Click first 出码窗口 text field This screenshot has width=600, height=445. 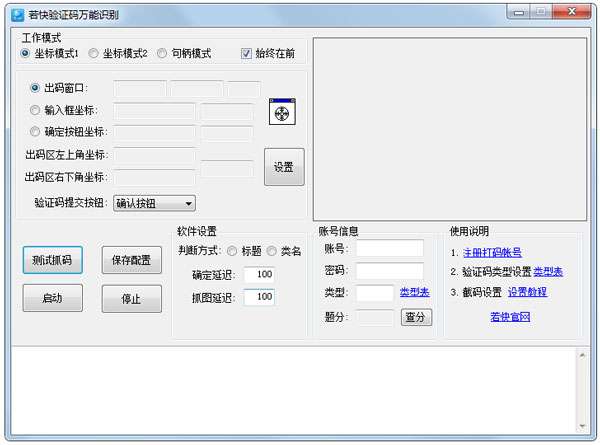point(140,88)
